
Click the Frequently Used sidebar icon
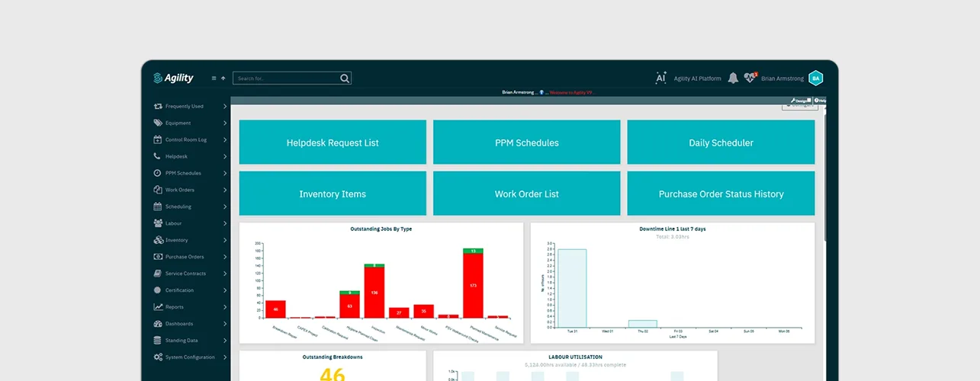click(158, 107)
